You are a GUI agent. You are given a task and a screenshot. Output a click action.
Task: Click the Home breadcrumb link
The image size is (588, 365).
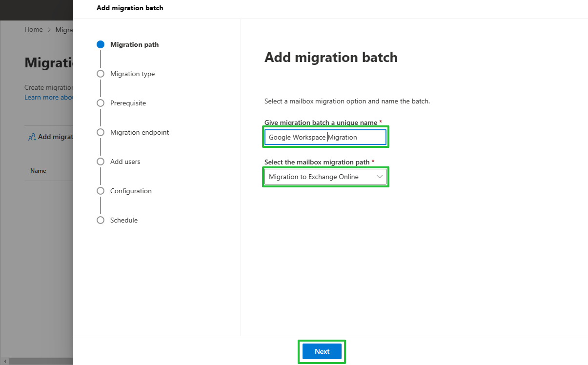click(34, 29)
